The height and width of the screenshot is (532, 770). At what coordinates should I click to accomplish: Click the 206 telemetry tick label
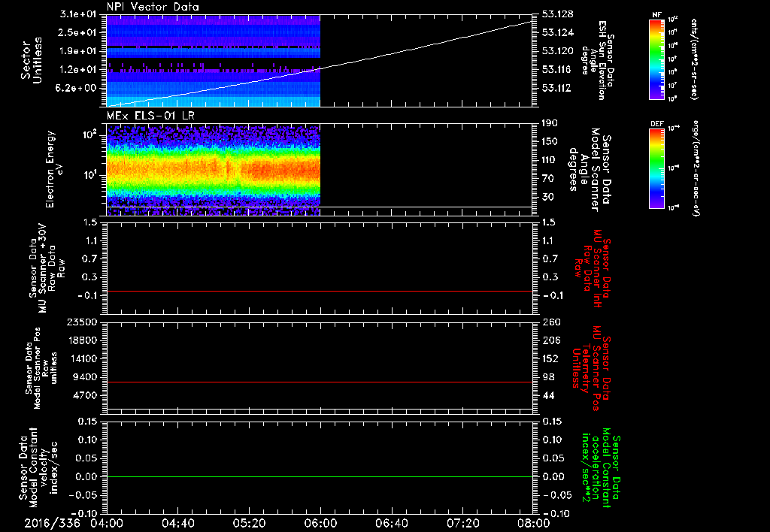pyautogui.click(x=550, y=340)
